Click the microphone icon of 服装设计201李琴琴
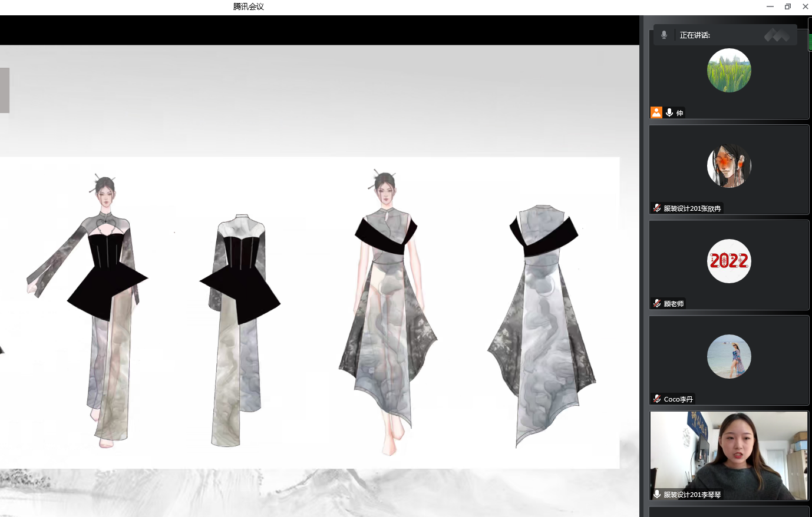812x517 pixels. click(657, 494)
